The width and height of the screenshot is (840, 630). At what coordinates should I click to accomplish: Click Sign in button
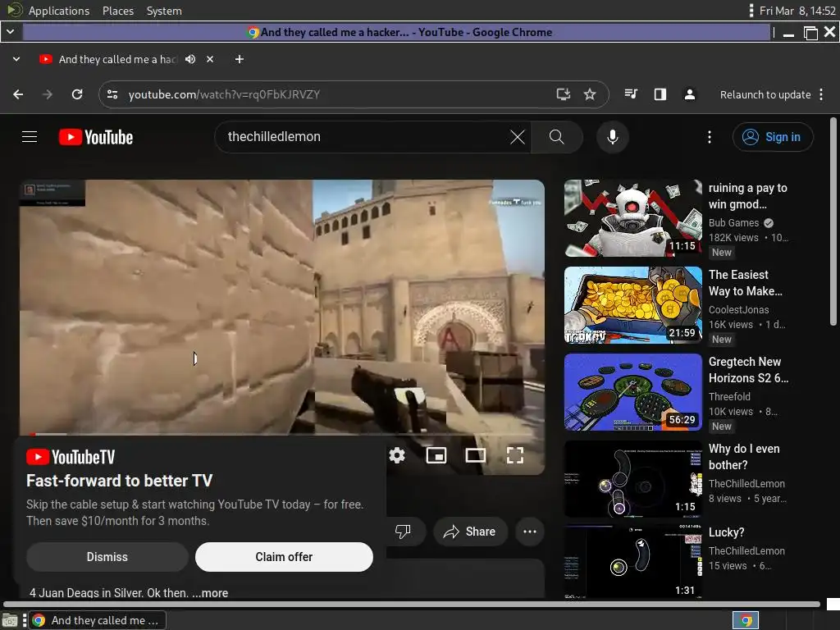click(x=773, y=137)
